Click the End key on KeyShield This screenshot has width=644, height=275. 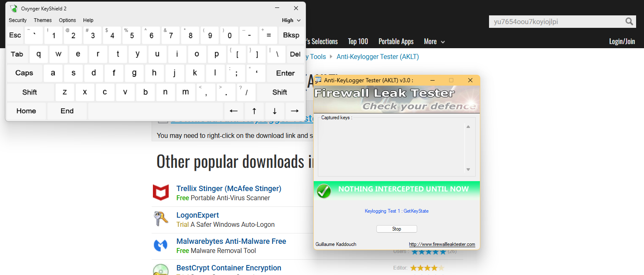pyautogui.click(x=67, y=111)
